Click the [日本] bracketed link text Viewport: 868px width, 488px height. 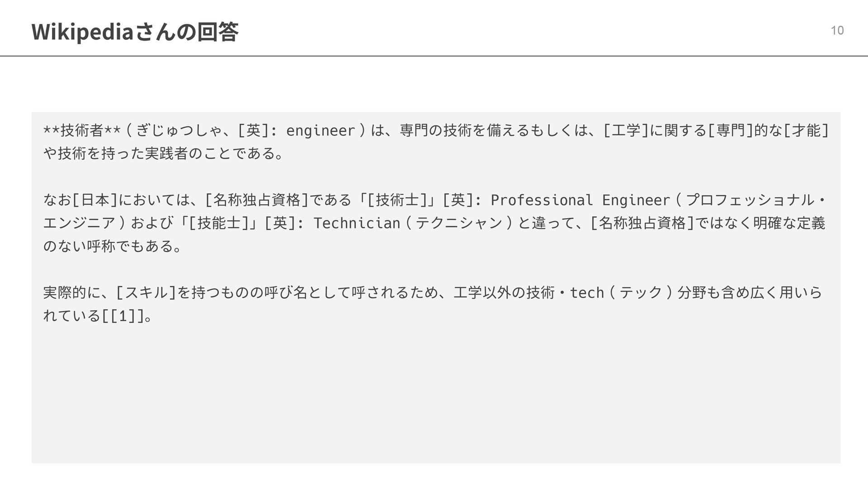(95, 200)
